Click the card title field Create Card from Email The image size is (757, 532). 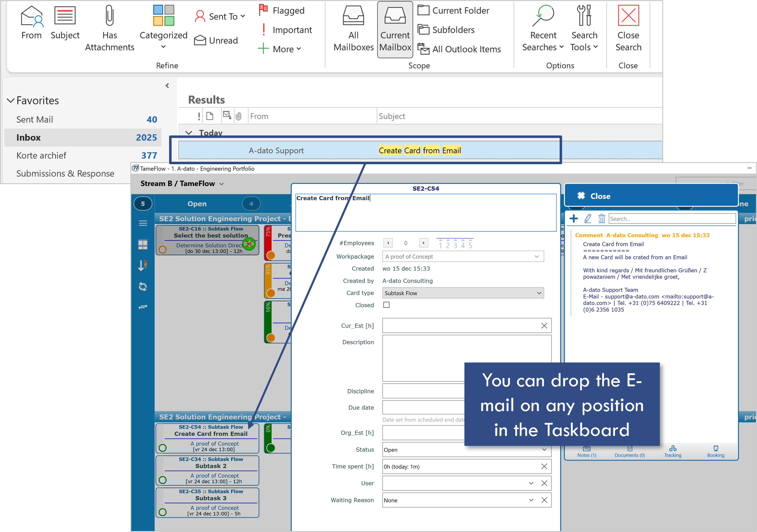[x=426, y=213]
